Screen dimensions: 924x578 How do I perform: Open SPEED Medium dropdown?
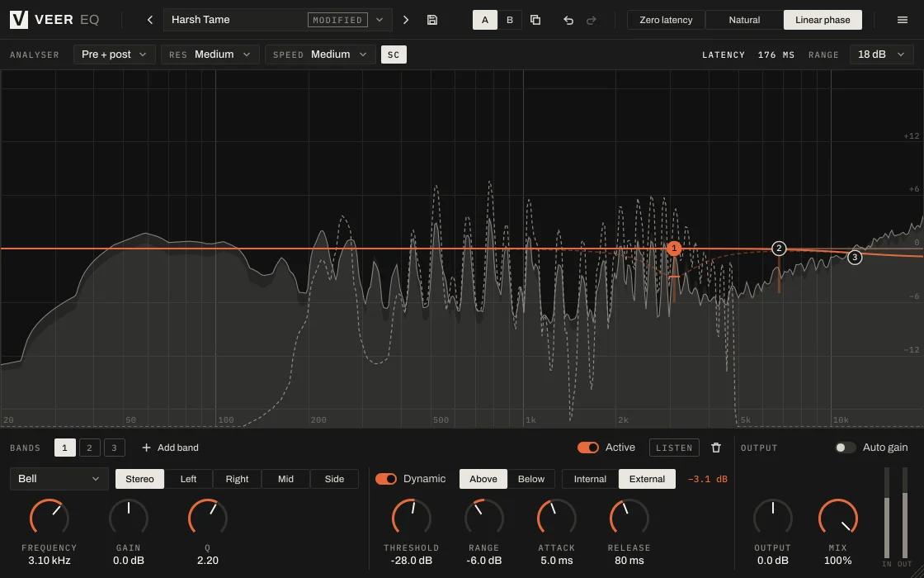320,54
